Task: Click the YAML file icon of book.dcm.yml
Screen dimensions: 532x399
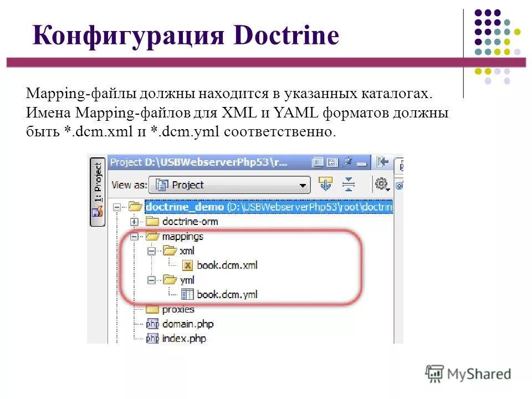Action: pos(187,294)
